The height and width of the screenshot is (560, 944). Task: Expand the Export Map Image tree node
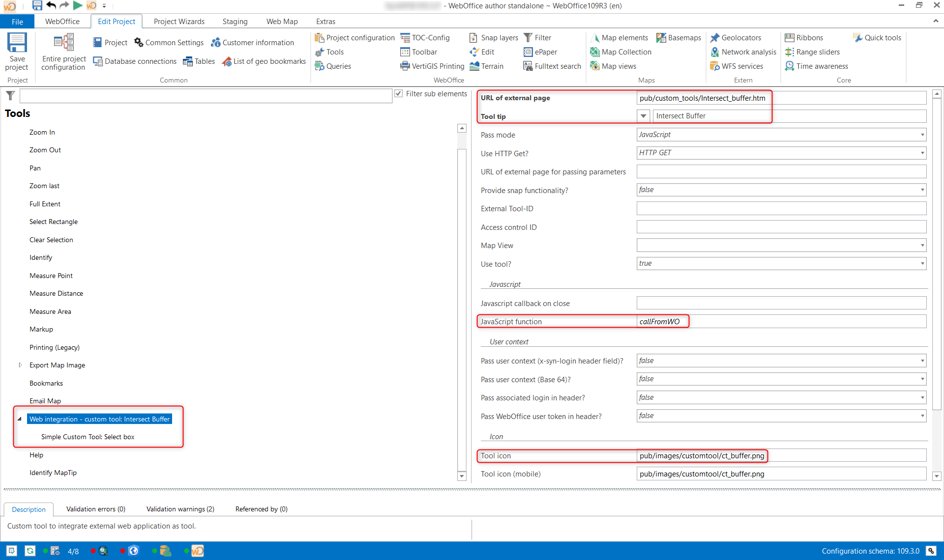pyautogui.click(x=20, y=365)
